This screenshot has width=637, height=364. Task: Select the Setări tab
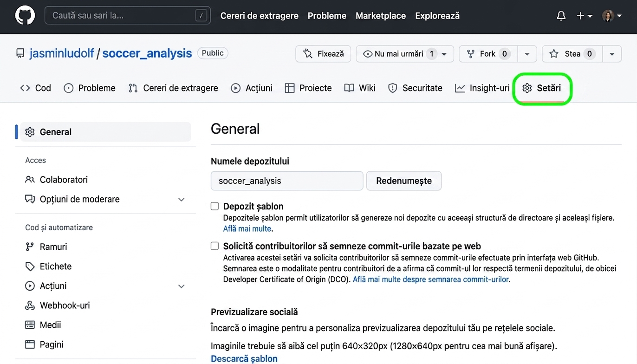(x=542, y=88)
